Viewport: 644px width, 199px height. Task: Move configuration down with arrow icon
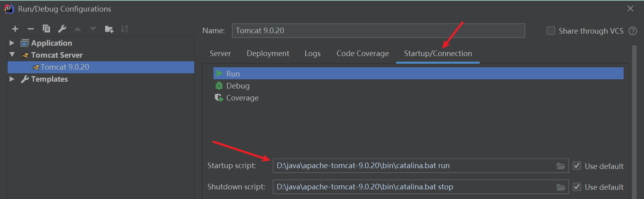93,29
